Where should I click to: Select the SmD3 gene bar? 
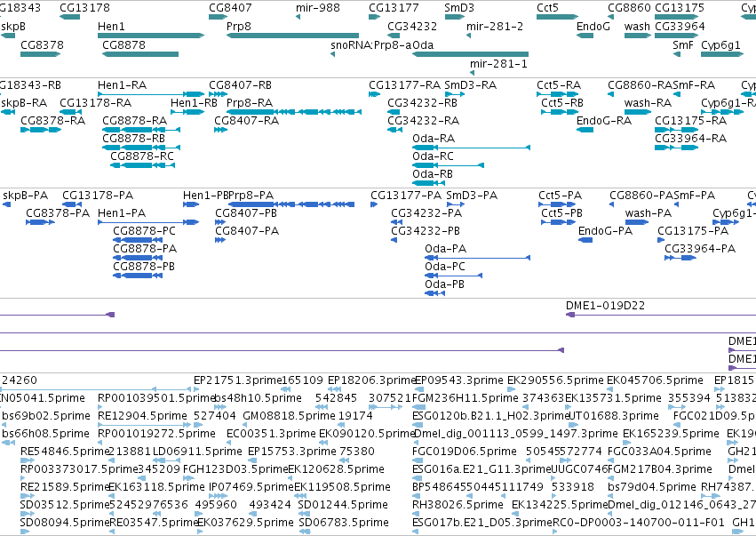[x=455, y=17]
